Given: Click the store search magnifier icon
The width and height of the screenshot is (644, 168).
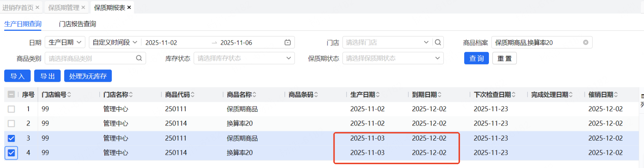Looking at the screenshot, I should pyautogui.click(x=438, y=42).
